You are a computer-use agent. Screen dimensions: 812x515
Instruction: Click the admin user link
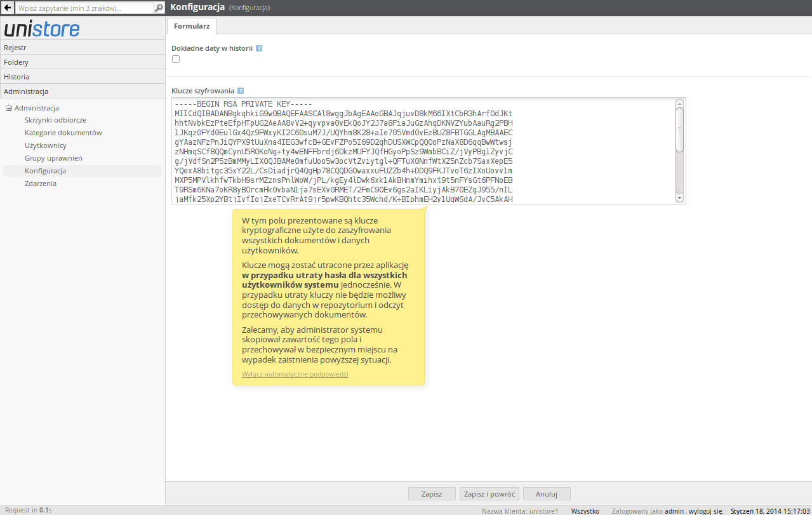coord(674,511)
